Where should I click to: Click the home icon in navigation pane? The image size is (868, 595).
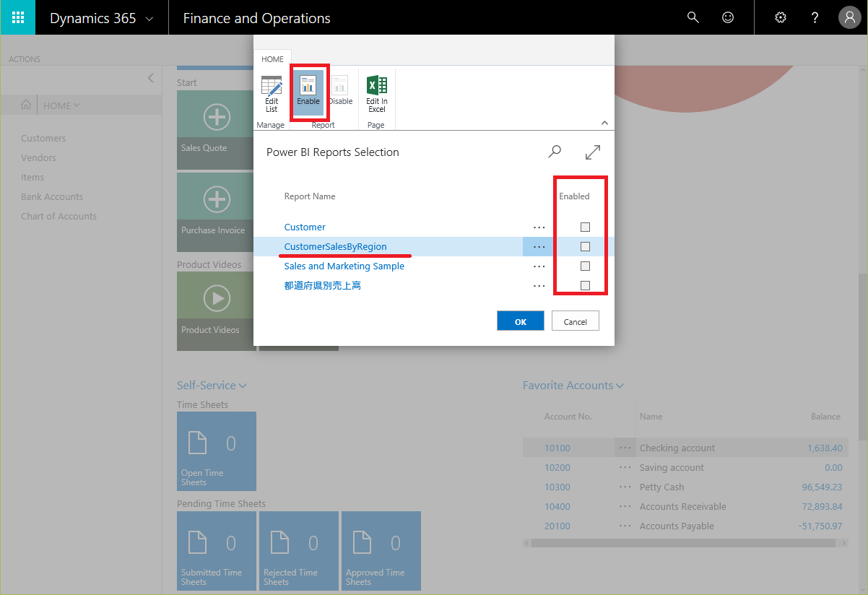[x=26, y=105]
